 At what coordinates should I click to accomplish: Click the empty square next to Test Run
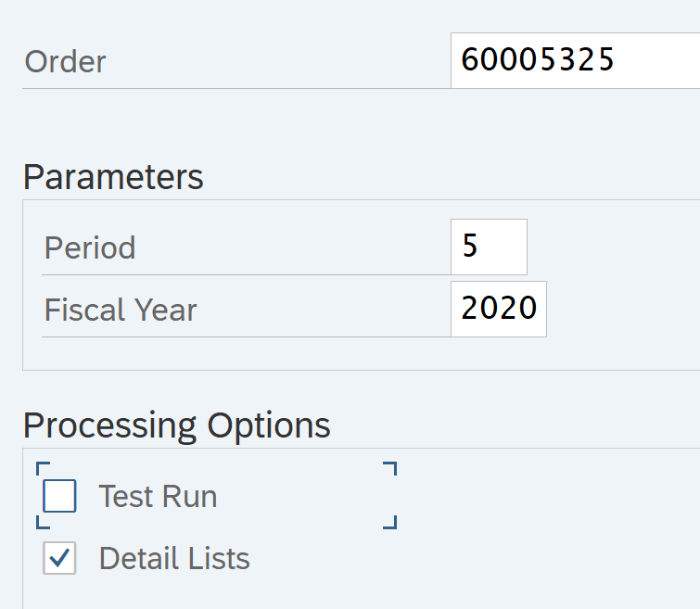[59, 497]
